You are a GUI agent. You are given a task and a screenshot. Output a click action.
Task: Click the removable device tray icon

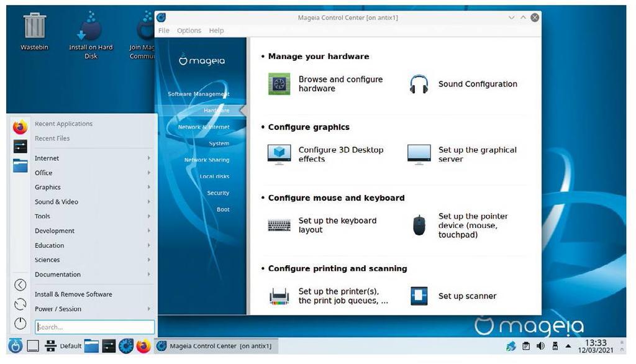pyautogui.click(x=555, y=346)
